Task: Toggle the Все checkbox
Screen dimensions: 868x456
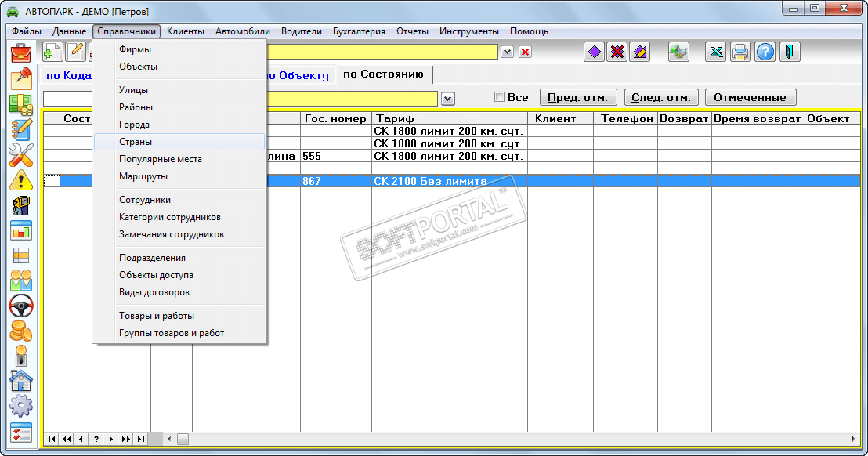Action: [x=499, y=97]
